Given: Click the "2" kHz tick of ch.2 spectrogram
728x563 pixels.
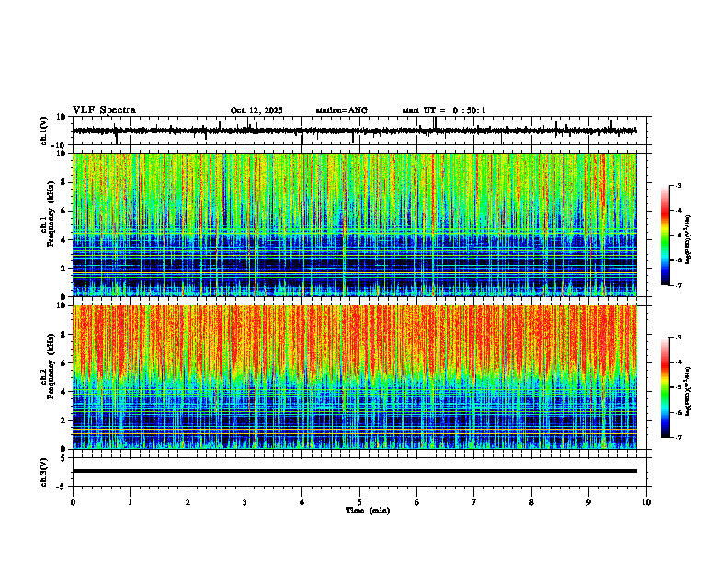Looking at the screenshot, I should (x=63, y=420).
